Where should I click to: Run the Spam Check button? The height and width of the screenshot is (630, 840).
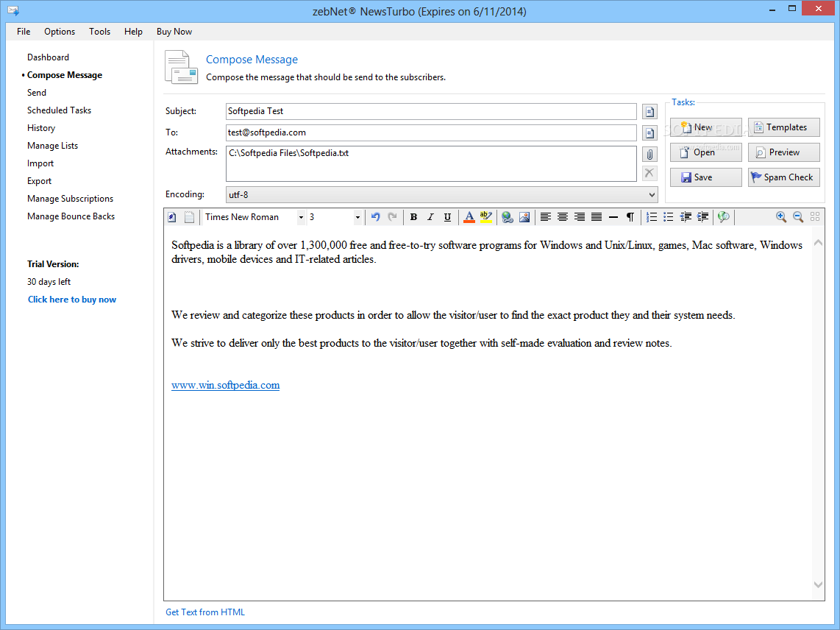(x=784, y=177)
